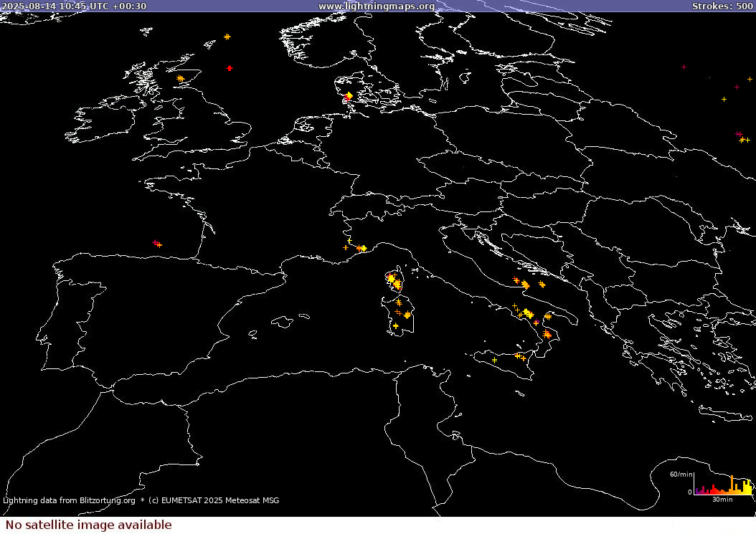Screen dimensions: 756x534
Task: Click the lightning cluster in eastern Sardinia
Action: click(x=407, y=315)
